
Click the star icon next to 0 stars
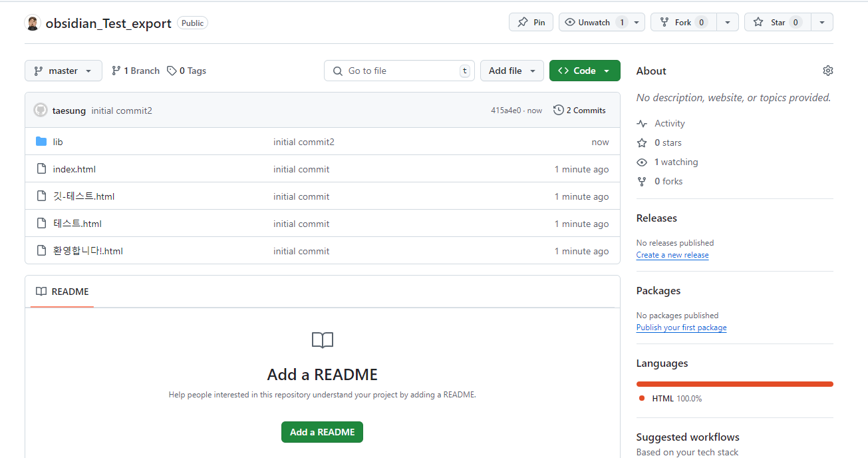642,143
